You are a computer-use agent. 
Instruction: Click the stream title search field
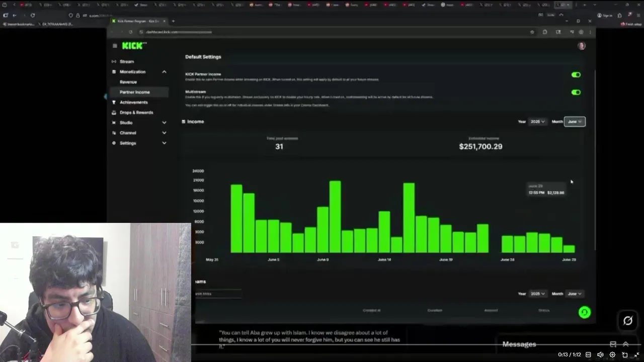218,294
